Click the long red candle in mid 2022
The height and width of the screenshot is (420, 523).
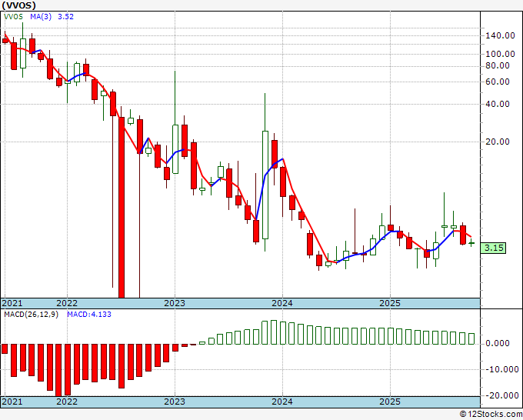click(122, 207)
